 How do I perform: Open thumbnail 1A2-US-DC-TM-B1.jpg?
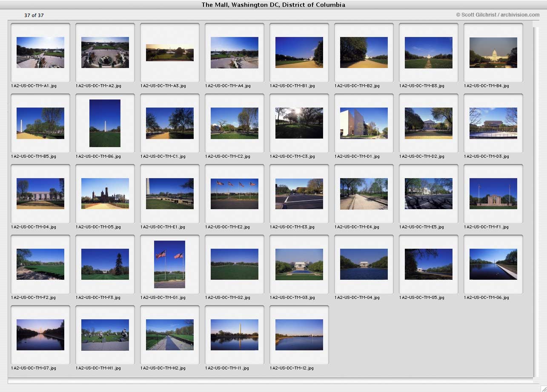tap(299, 52)
